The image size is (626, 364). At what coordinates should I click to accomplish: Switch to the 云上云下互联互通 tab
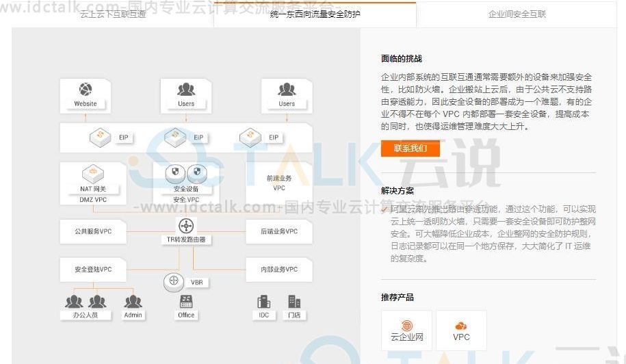pyautogui.click(x=113, y=14)
